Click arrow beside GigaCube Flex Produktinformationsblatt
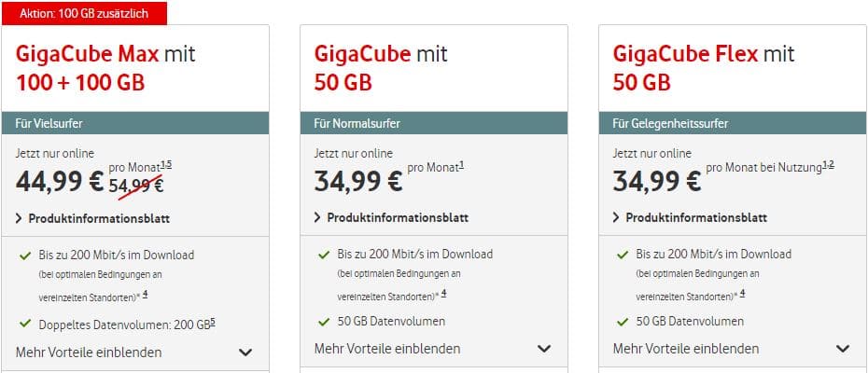 coord(616,217)
